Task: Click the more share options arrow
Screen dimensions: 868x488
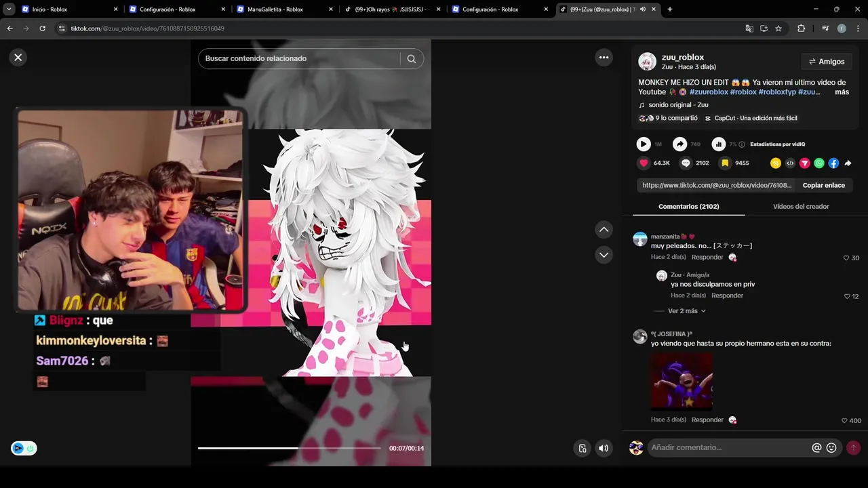Action: coord(848,163)
